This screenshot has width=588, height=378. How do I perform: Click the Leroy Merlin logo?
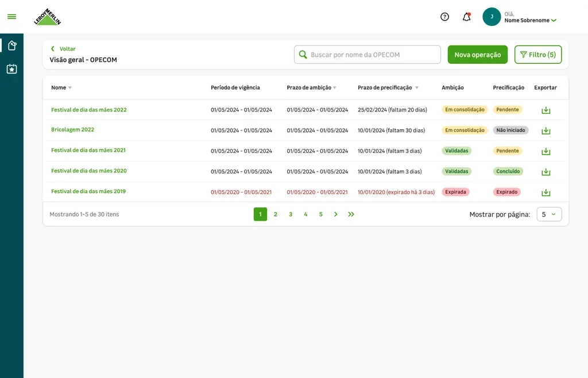click(x=47, y=17)
